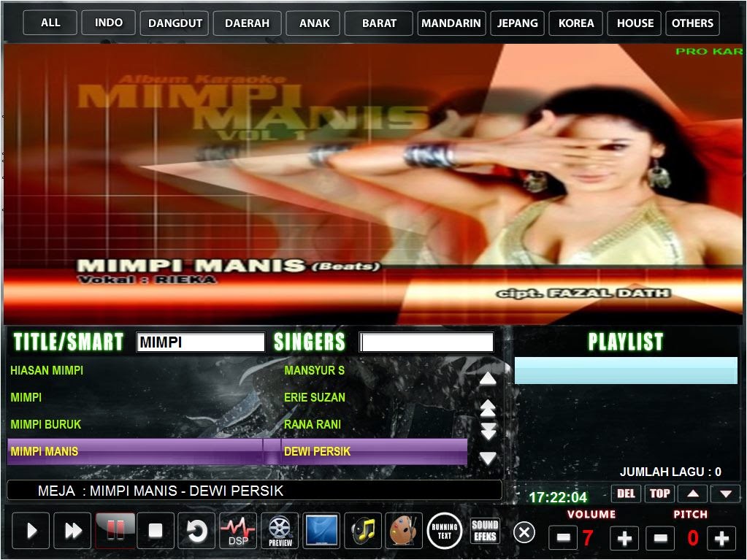Image resolution: width=747 pixels, height=560 pixels.
Task: Select the OTHERS category tab
Action: 693,23
